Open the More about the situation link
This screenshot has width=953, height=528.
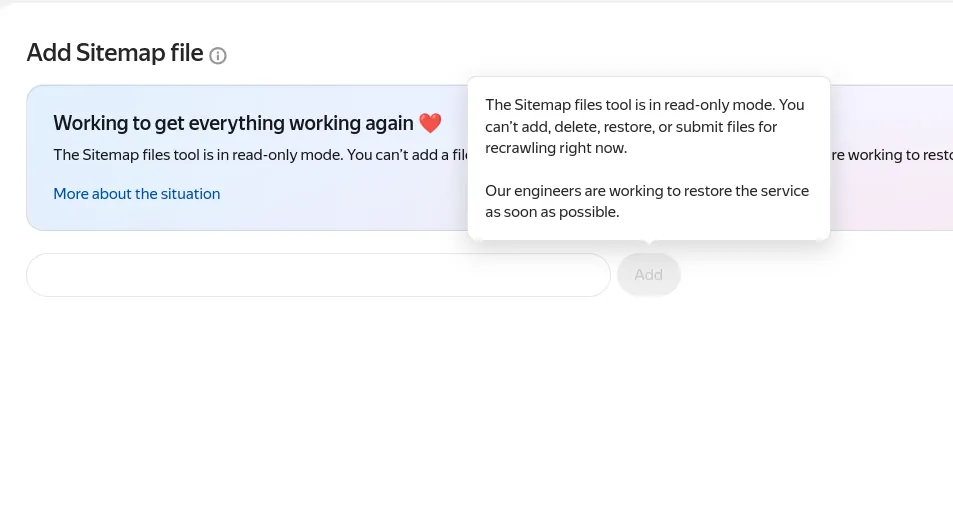point(137,194)
